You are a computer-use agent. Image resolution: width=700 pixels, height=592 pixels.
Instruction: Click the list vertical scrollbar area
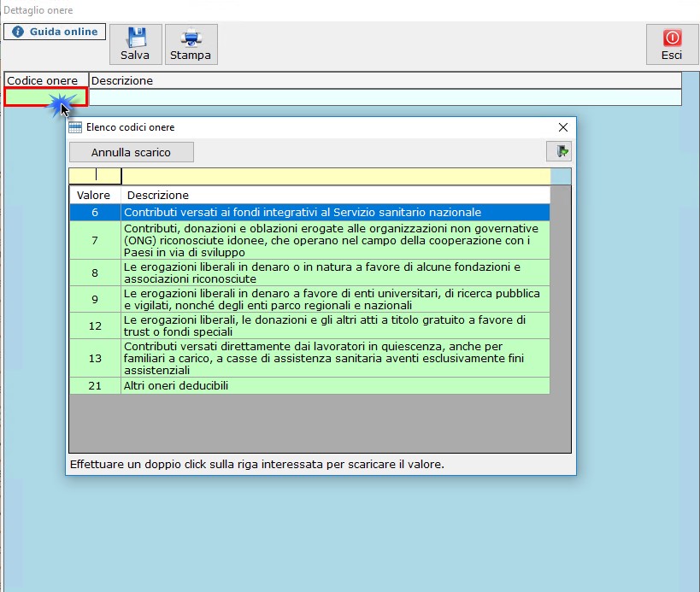tap(561, 319)
